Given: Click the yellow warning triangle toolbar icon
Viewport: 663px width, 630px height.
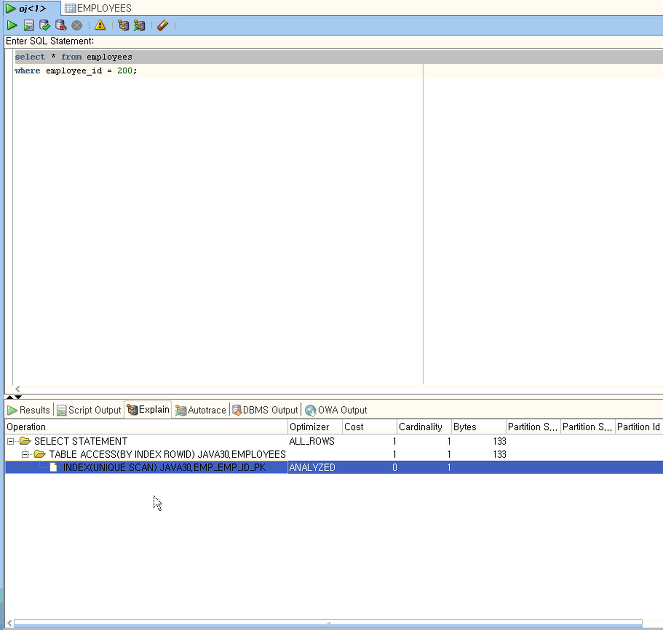Looking at the screenshot, I should pos(100,25).
